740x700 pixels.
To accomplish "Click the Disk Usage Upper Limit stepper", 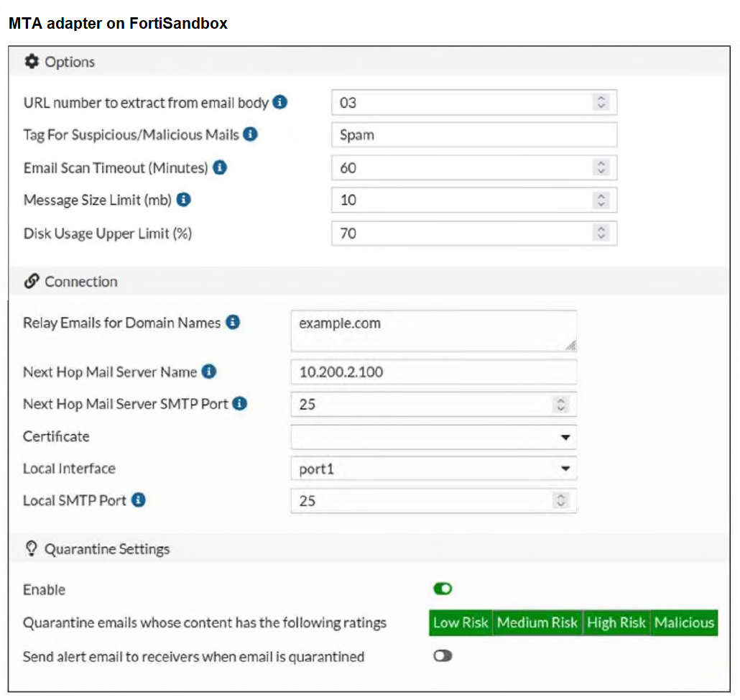I will tap(601, 233).
